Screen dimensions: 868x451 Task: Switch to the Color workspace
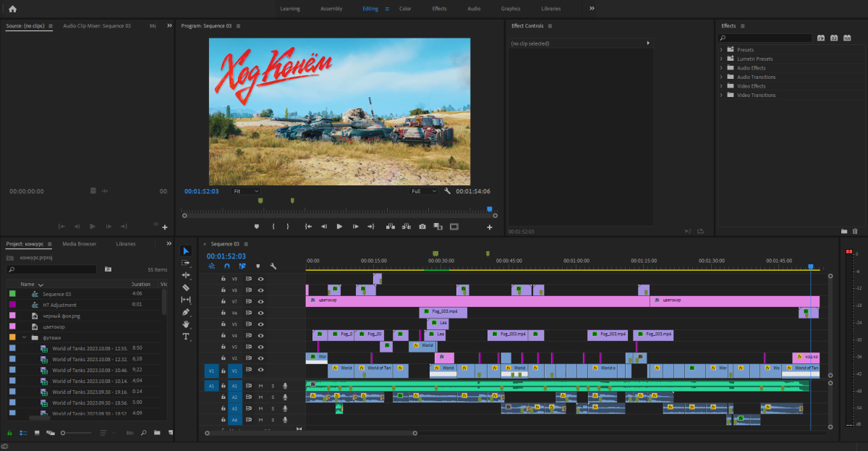tap(405, 9)
